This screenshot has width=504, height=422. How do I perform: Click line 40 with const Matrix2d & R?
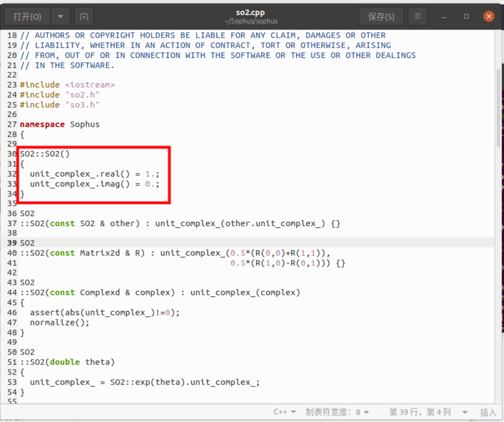[x=175, y=253]
